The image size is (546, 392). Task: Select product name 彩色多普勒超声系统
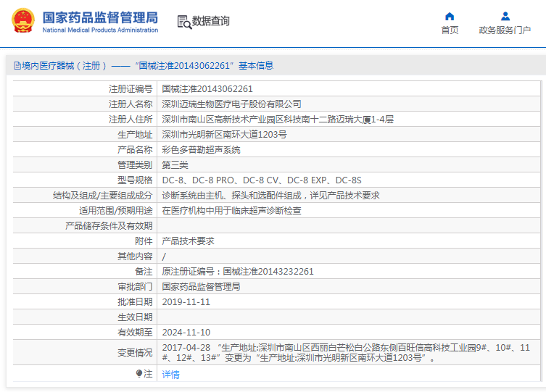(x=201, y=150)
